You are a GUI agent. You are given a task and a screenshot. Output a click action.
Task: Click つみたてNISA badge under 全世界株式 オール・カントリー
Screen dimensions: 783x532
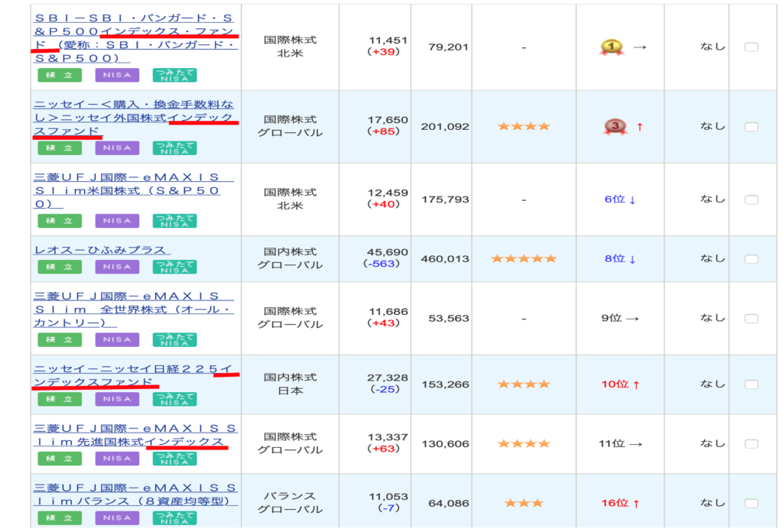174,339
